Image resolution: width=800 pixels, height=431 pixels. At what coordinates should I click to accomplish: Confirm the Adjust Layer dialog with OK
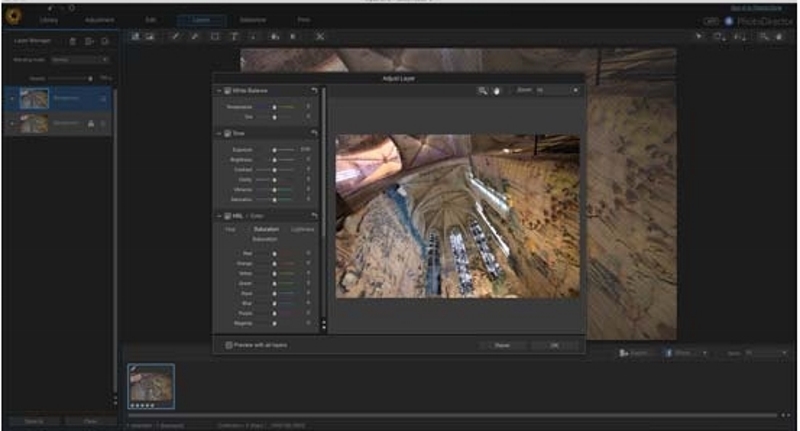555,345
